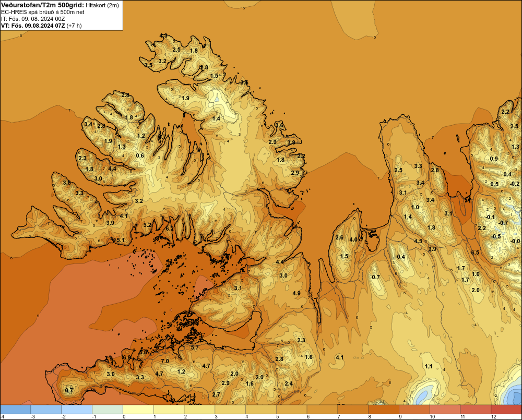This screenshot has width=522, height=420.
Task: Click the temperature value 3.5 on the map
Action: (x=148, y=65)
